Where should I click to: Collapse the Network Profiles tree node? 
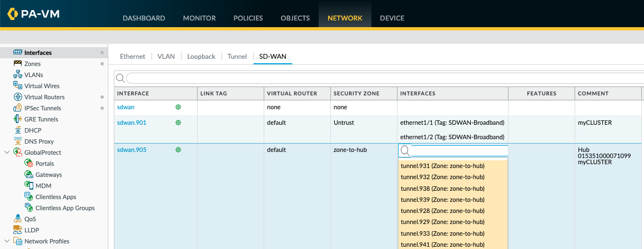(x=7, y=241)
